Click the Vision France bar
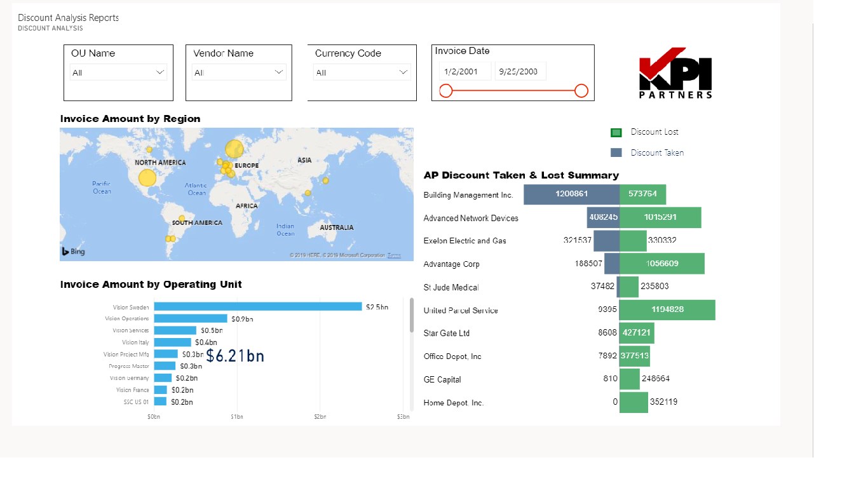 tap(160, 390)
